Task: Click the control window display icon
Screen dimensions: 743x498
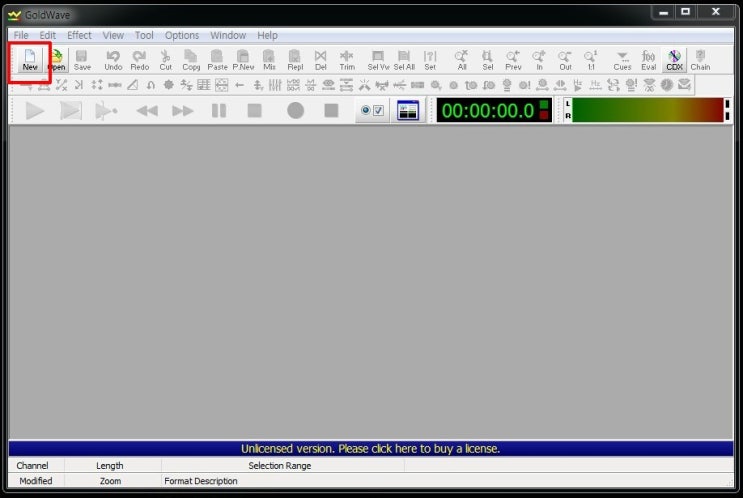Action: click(408, 110)
